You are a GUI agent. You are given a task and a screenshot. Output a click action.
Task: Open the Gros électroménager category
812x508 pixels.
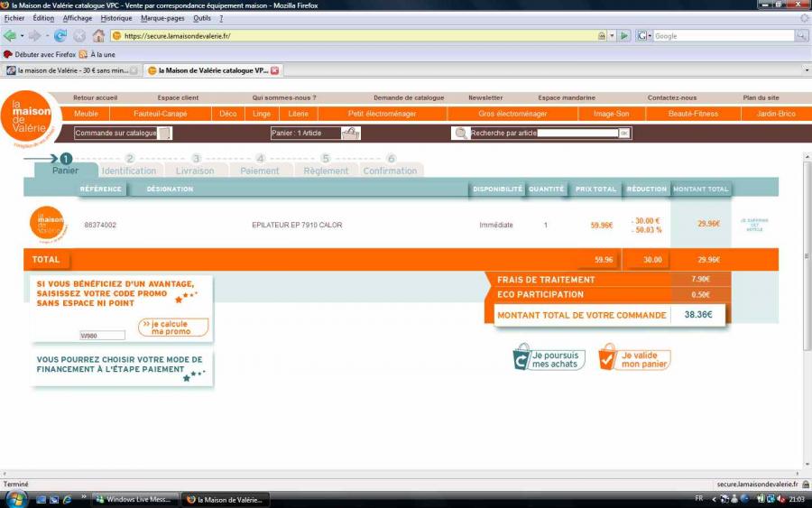tap(512, 114)
